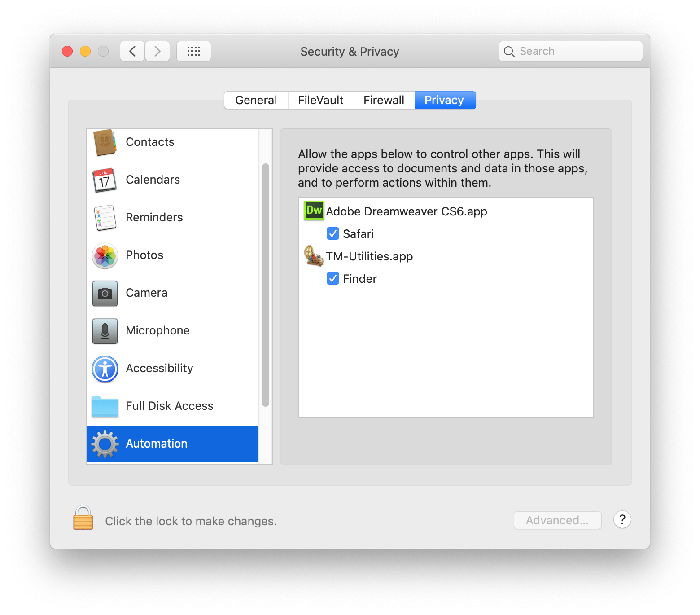700x615 pixels.
Task: Select Calendars label in the list
Action: [x=153, y=180]
